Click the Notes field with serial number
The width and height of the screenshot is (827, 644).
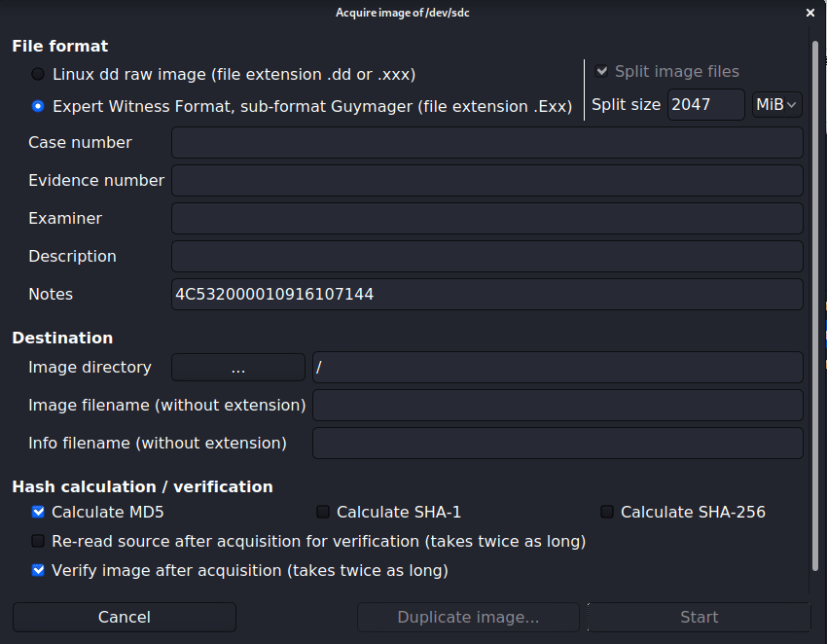point(486,294)
